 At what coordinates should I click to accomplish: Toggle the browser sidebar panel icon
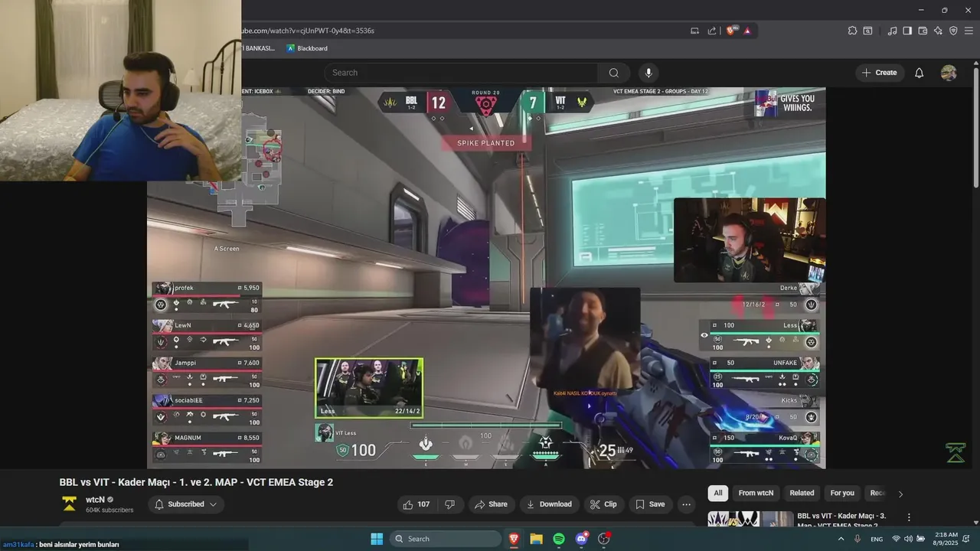pos(907,31)
